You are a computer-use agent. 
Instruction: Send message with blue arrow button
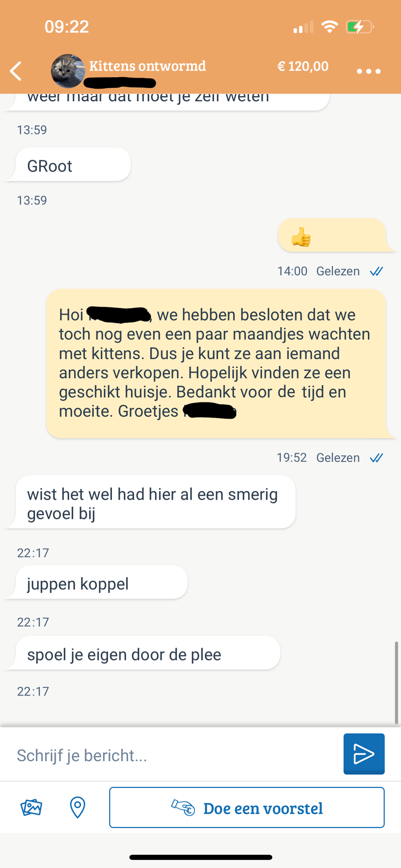[x=364, y=754]
